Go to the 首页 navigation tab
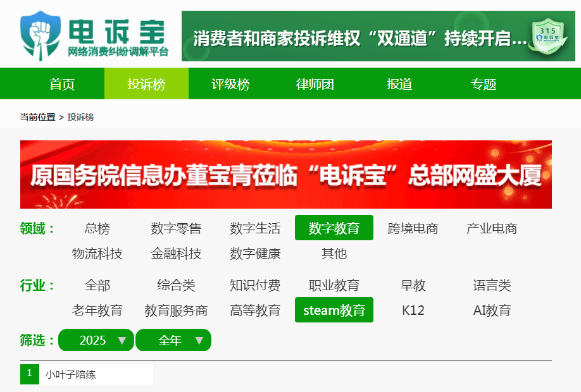 62,84
